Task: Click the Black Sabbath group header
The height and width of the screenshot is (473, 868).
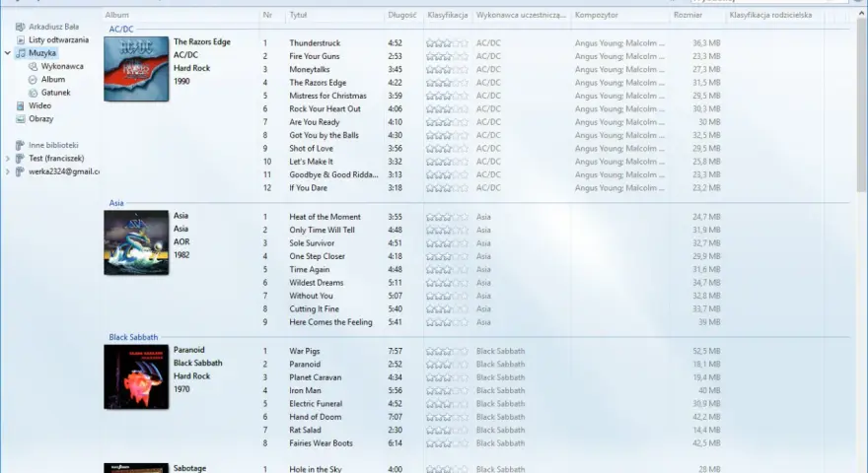Action: click(133, 337)
